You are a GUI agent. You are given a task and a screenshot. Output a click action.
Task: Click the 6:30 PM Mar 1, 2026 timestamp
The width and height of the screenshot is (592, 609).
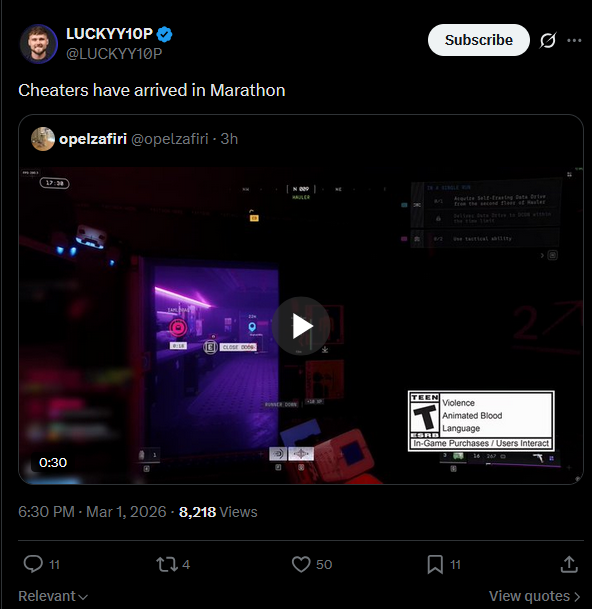[92, 512]
